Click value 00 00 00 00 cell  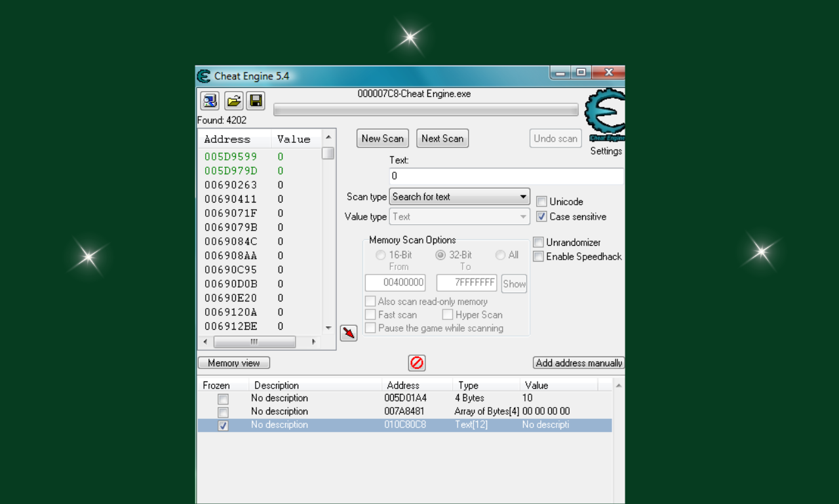546,412
